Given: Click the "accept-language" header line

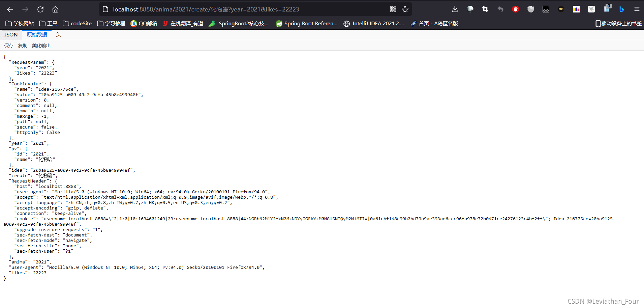Looking at the screenshot, I should pos(123,203).
